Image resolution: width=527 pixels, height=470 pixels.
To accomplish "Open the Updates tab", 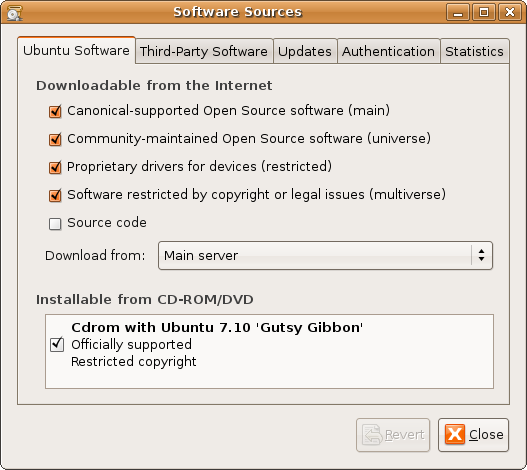I will [305, 51].
